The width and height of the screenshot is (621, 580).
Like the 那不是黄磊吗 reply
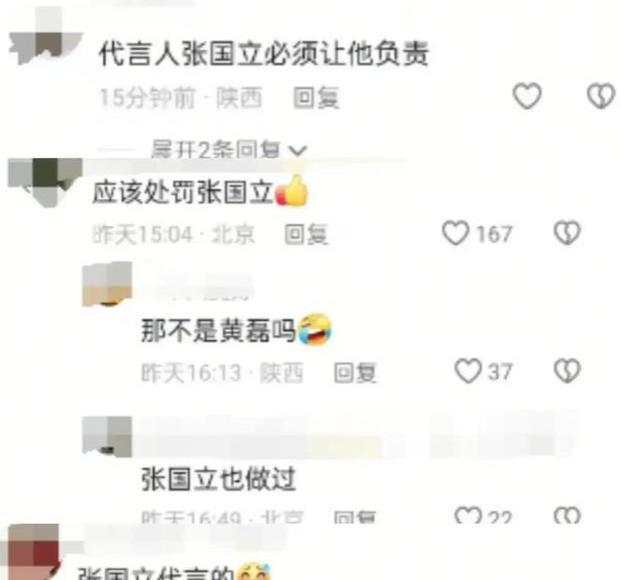pyautogui.click(x=468, y=371)
